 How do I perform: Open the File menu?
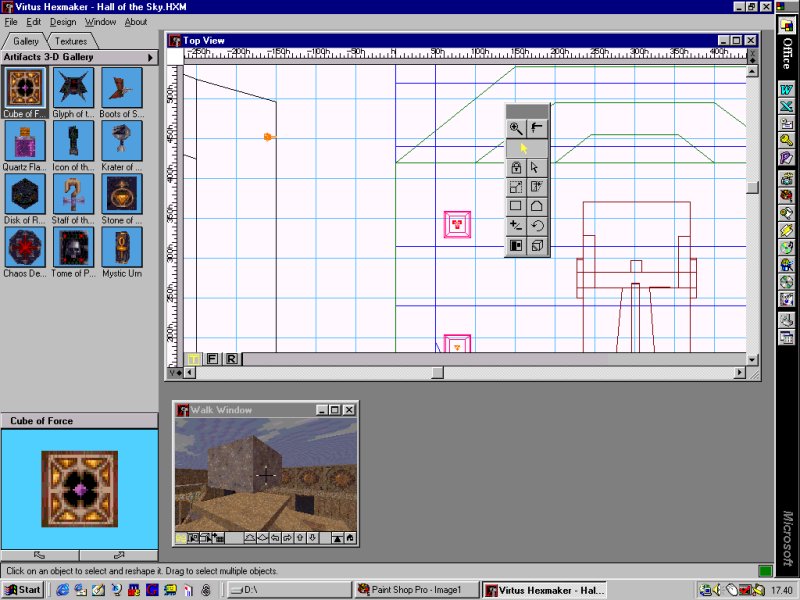[11, 22]
